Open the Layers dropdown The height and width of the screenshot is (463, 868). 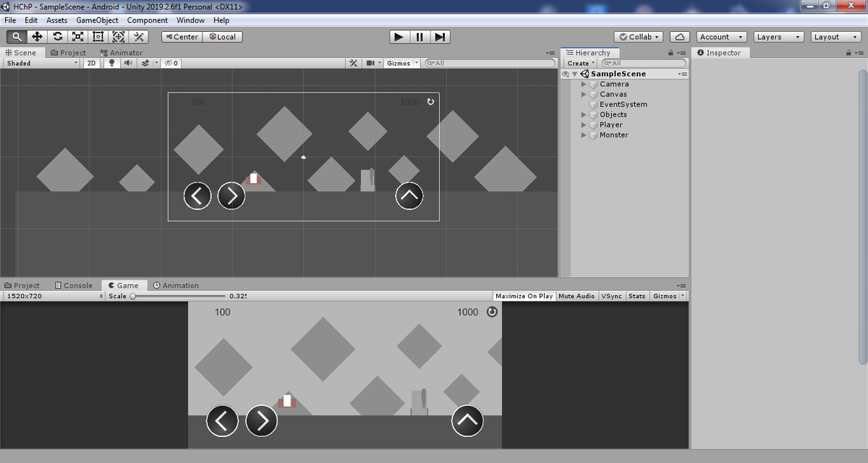pos(778,37)
